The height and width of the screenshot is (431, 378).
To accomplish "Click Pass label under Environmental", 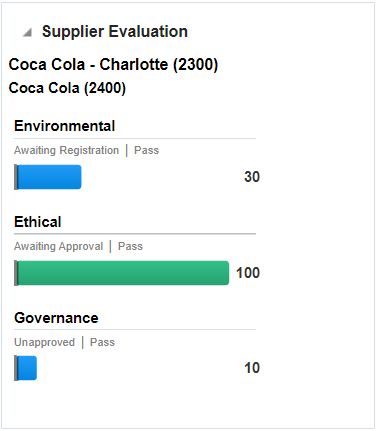I will point(146,150).
